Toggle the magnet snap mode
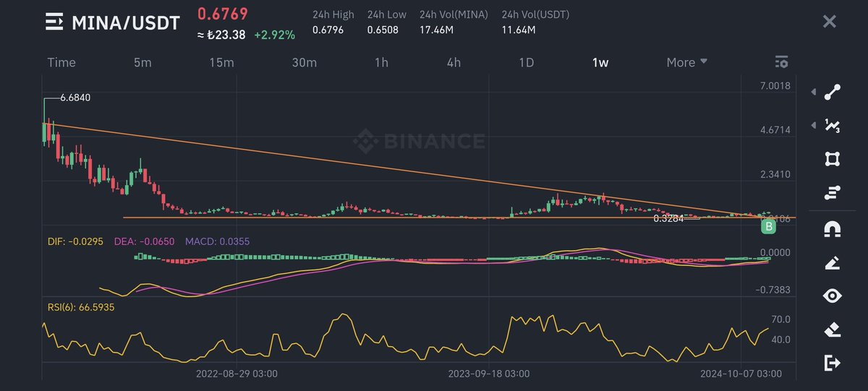Image resolution: width=868 pixels, height=391 pixels. [833, 229]
